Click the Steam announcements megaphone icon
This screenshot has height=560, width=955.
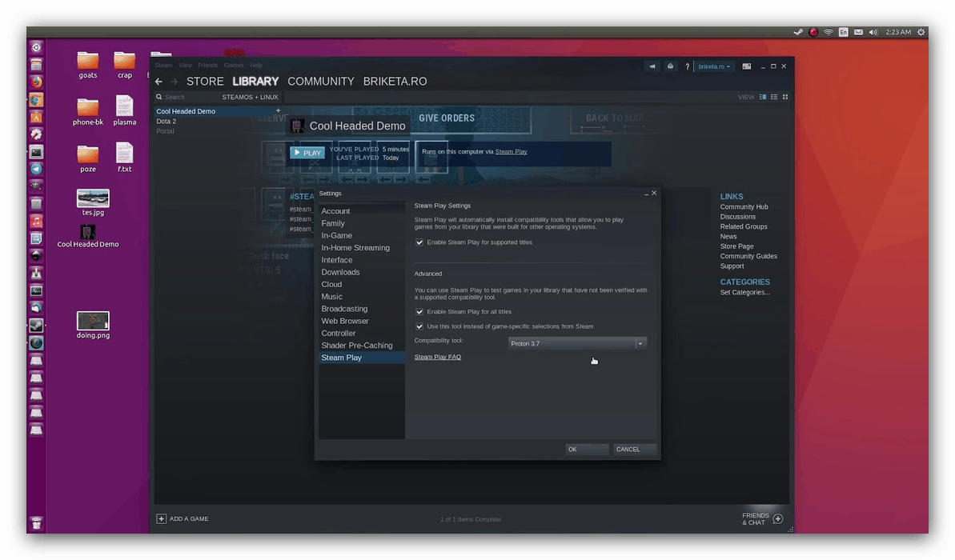pos(652,66)
